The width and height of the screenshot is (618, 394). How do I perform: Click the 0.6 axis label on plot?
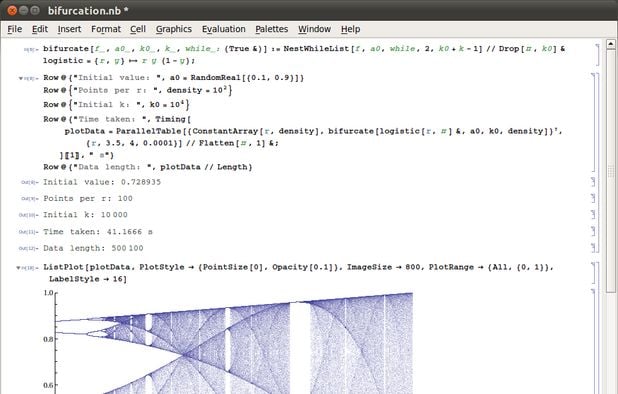pos(48,385)
